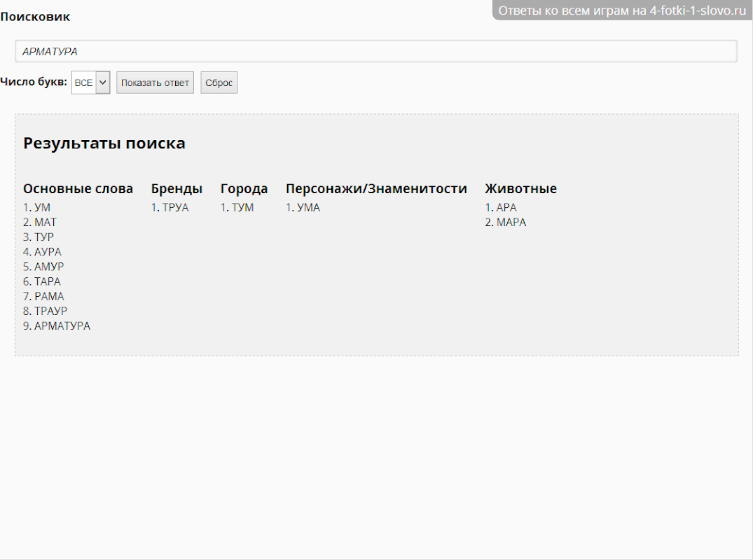Select the word ТУР in results

43,237
